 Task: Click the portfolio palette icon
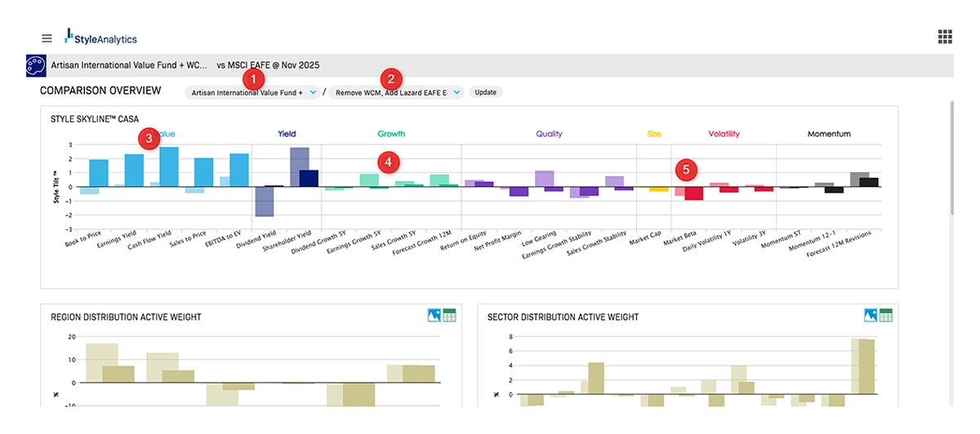pyautogui.click(x=36, y=65)
